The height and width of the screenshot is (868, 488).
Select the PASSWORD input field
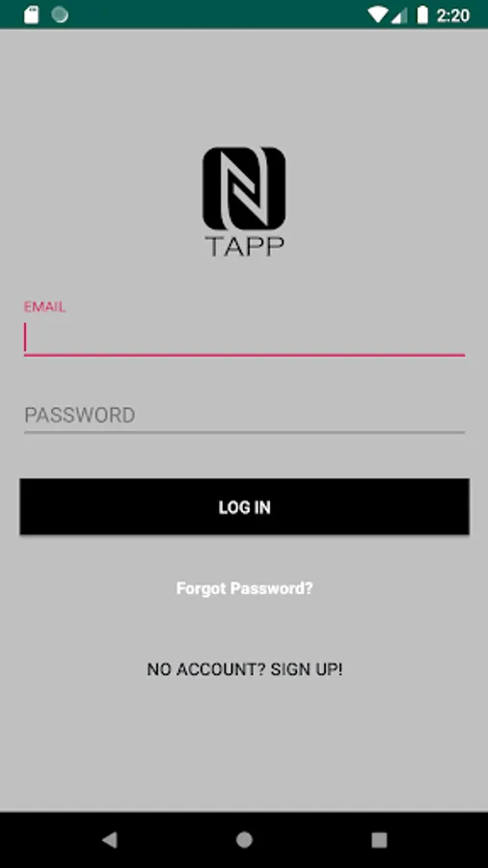[244, 415]
